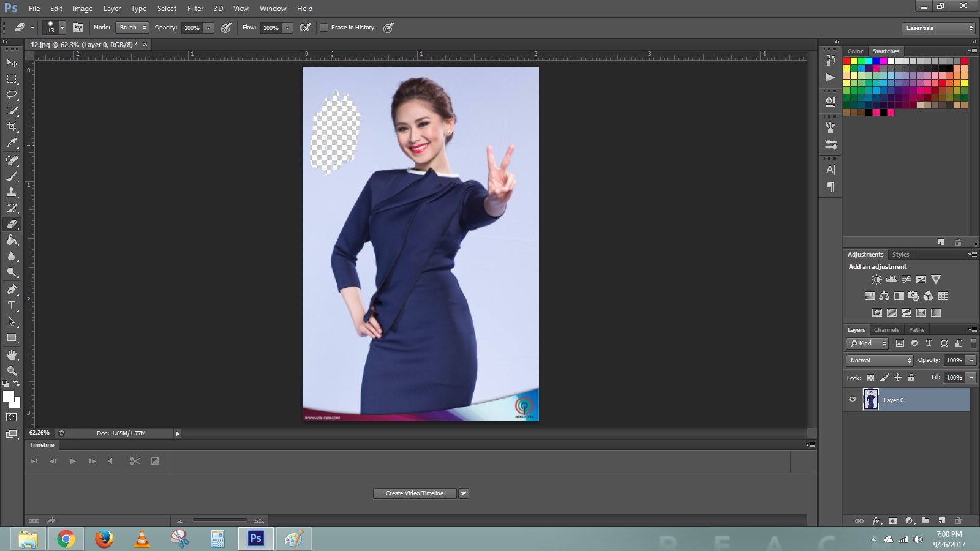Open the Opacity slider dropdown arrow
980x551 pixels.
[208, 28]
